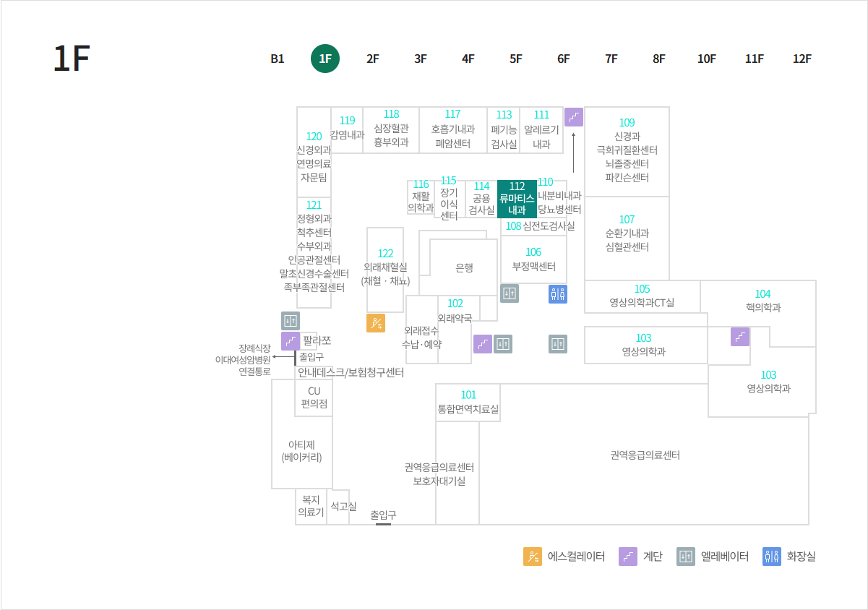Click the escalator icon below 외래채혈실
The height and width of the screenshot is (610, 868).
pos(376,323)
